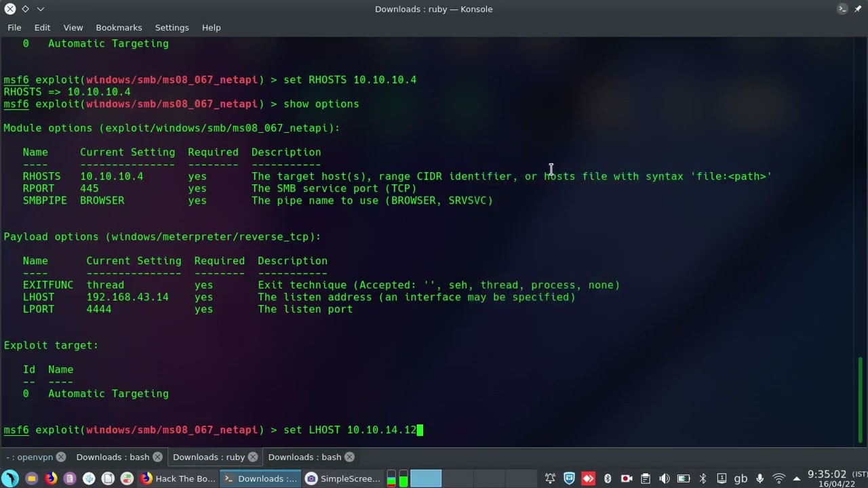Open the application launcher in the taskbar
Screen dimensions: 868x488
pyautogui.click(x=10, y=479)
